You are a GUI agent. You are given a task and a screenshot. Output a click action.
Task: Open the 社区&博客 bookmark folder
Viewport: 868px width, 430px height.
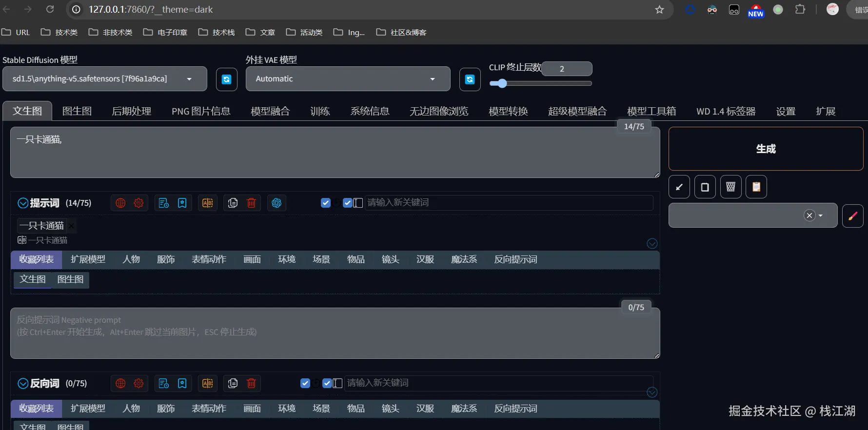click(402, 32)
